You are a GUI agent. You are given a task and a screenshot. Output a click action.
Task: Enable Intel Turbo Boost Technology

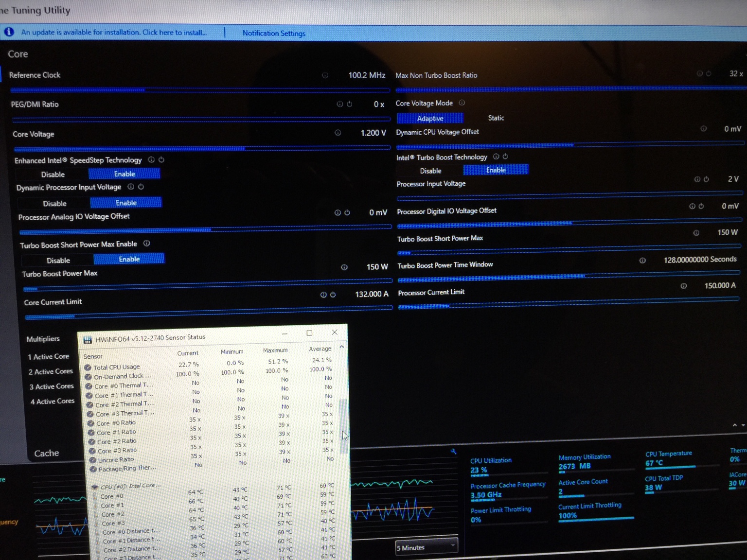(496, 170)
